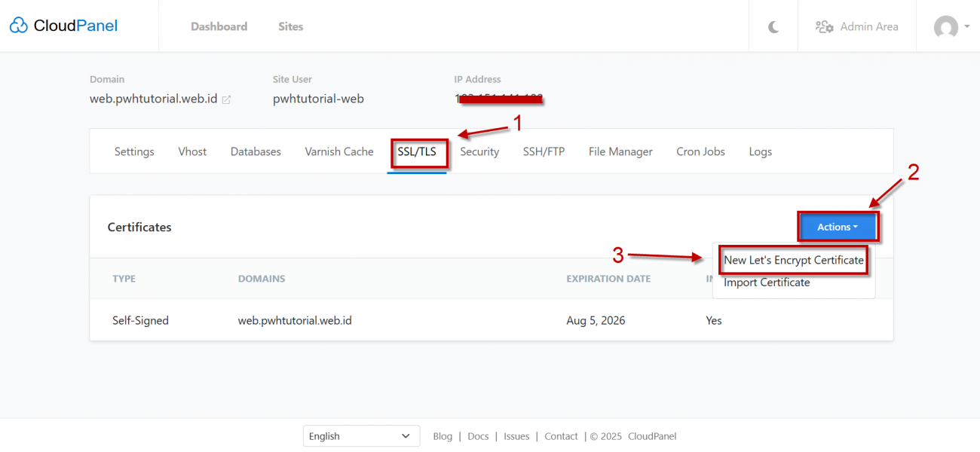The height and width of the screenshot is (452, 980).
Task: Open the user avatar menu
Action: coord(951,27)
